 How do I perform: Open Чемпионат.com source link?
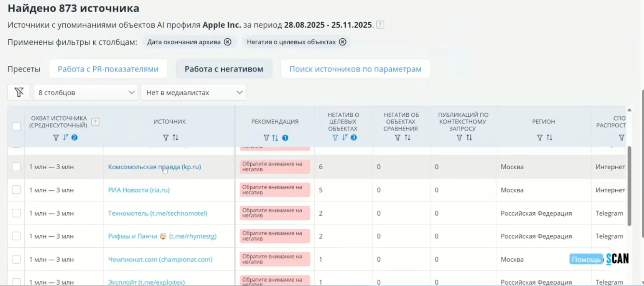tap(160, 259)
